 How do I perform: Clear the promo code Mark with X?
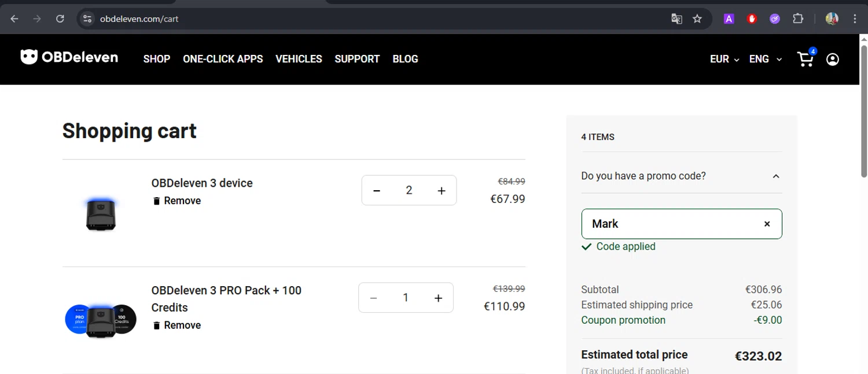[767, 224]
